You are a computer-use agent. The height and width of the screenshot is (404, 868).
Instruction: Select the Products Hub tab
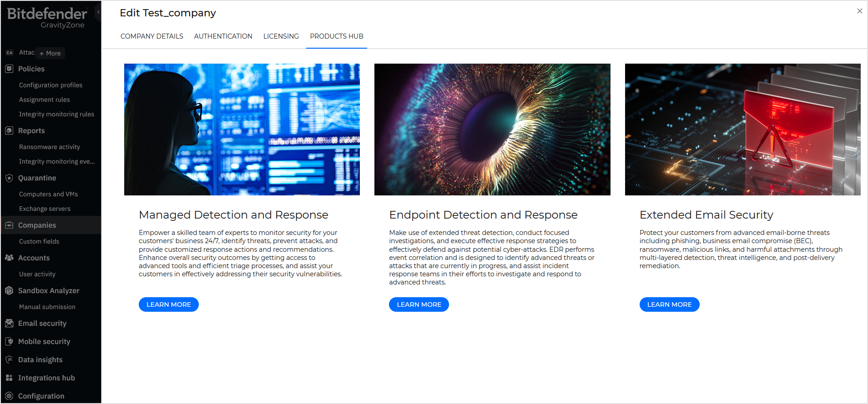pos(337,36)
